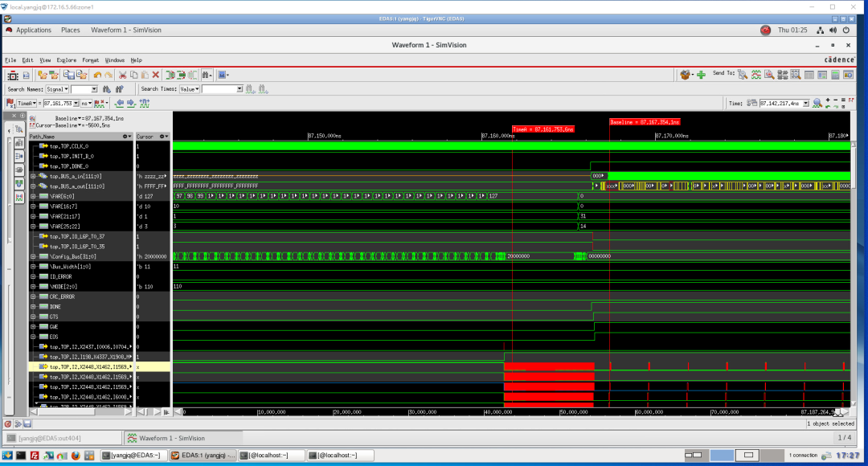Image resolution: width=868 pixels, height=466 pixels.
Task: Click the Undo arrow in the toolbar
Action: [98, 75]
